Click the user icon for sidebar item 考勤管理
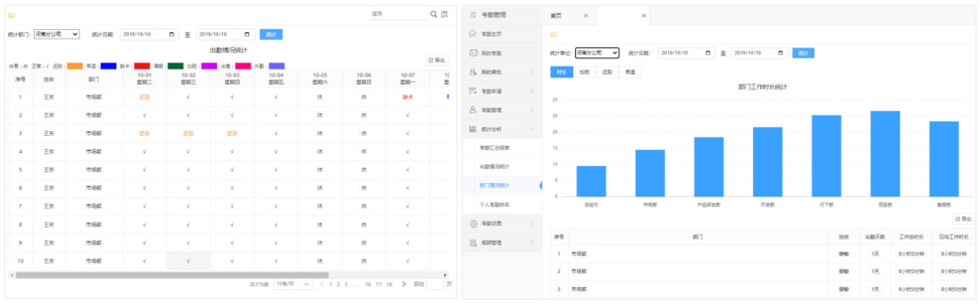The image size is (980, 304). [x=473, y=110]
